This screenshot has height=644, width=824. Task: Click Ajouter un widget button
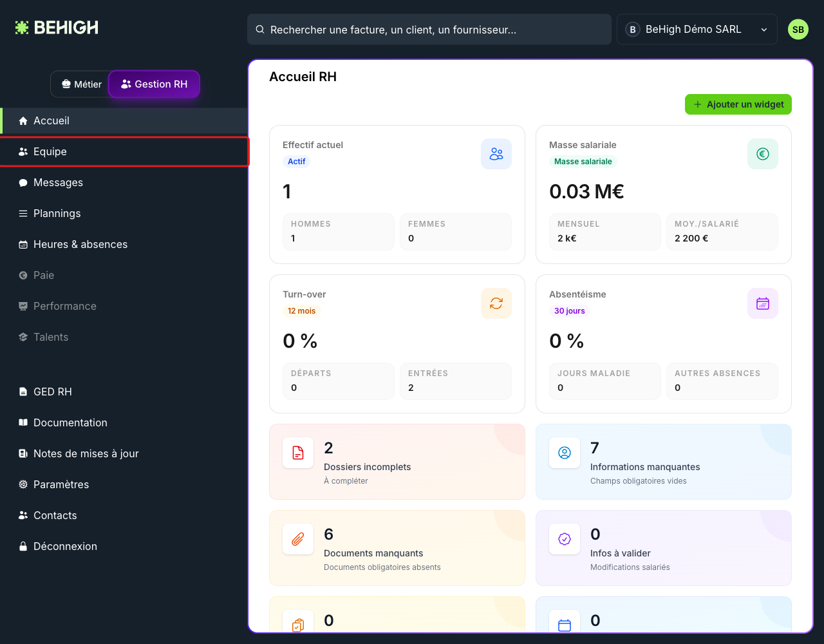(738, 104)
